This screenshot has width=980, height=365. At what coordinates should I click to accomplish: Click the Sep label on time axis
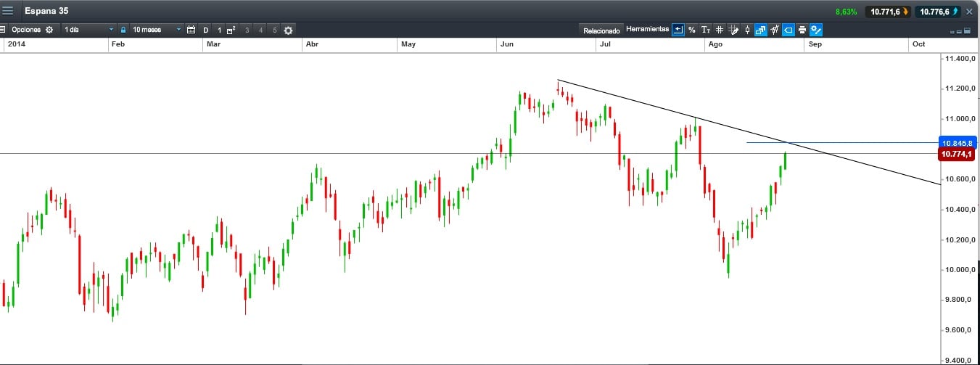point(815,44)
